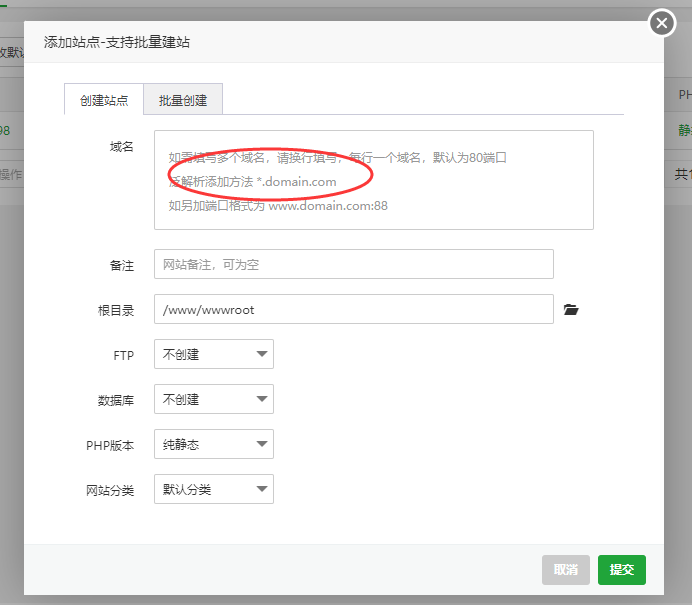Click the 根目录 path field
This screenshot has height=605, width=692.
coord(354,309)
